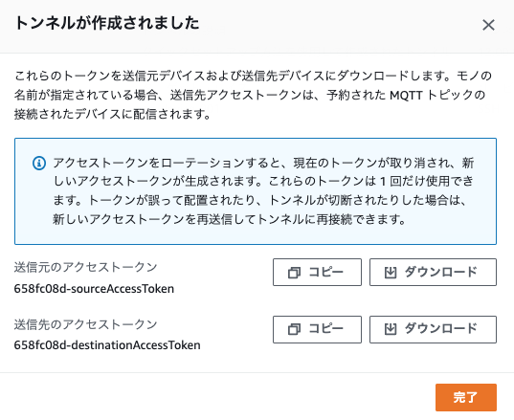Image resolution: width=514 pixels, height=420 pixels.
Task: Copy the 送信先 access token via コピー label
Action: [x=325, y=329]
